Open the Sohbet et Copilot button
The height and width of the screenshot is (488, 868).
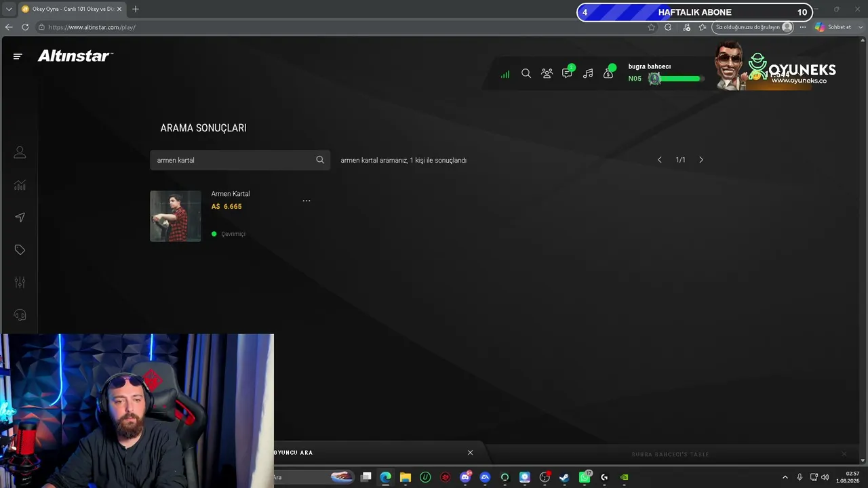click(x=833, y=27)
